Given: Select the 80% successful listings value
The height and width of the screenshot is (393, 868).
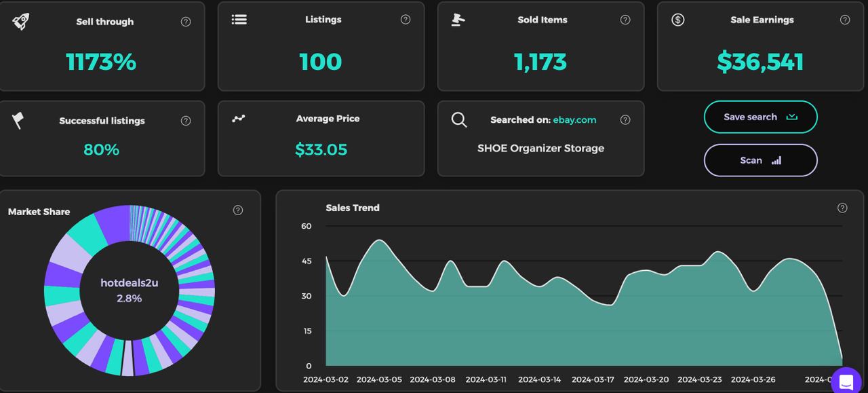Looking at the screenshot, I should click(102, 150).
